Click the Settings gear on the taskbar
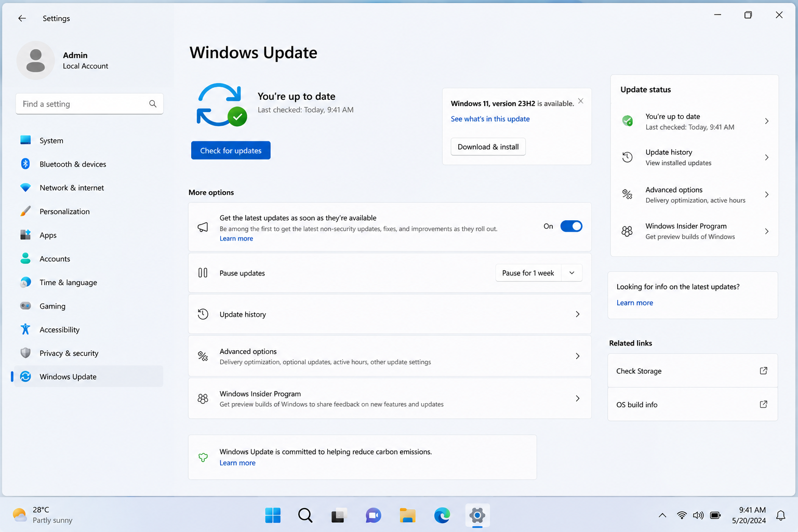The image size is (798, 532). [x=477, y=515]
